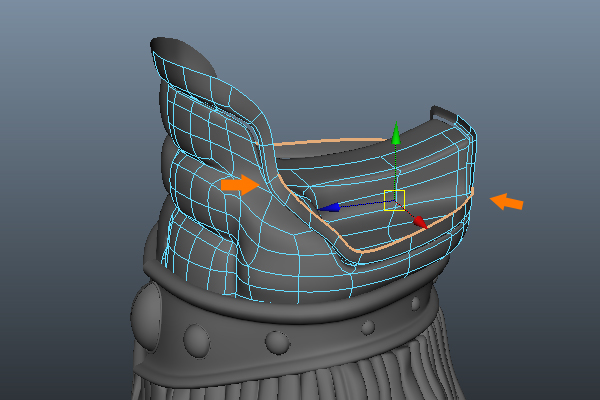Select the large oval stud on the collar's left side
600x400 pixels.
pos(145,316)
